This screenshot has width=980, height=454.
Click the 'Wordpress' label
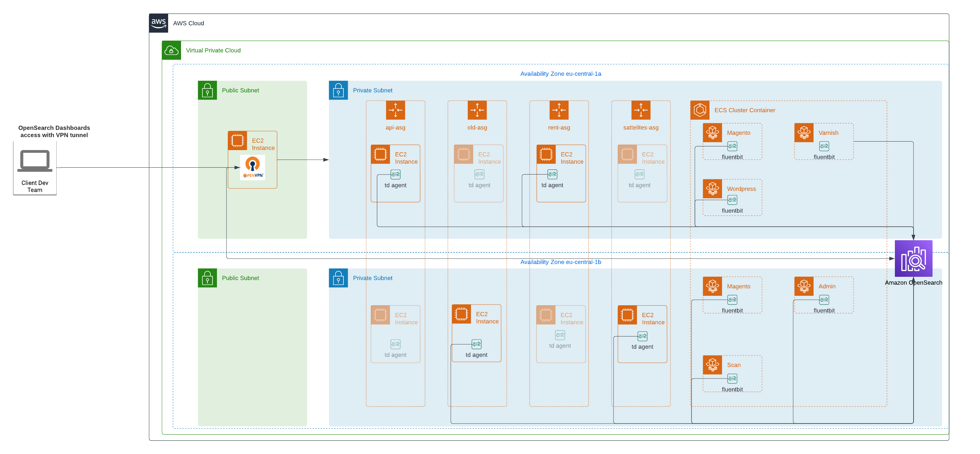(741, 189)
